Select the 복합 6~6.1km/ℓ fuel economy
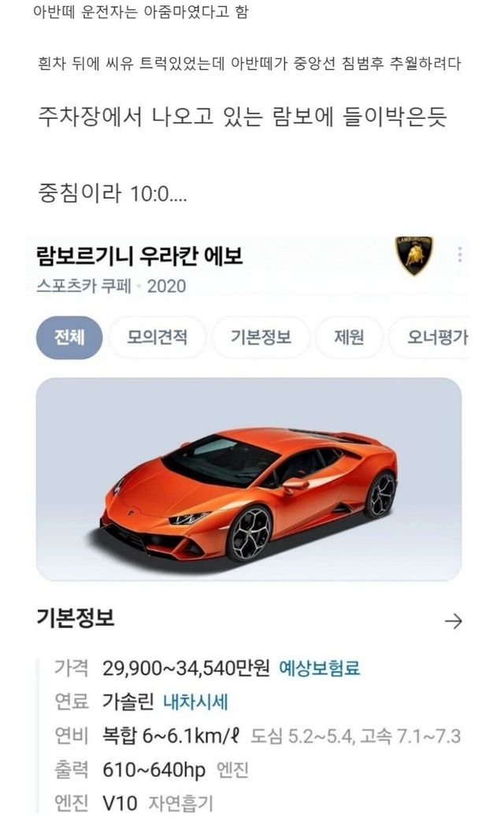The width and height of the screenshot is (504, 817). click(x=171, y=736)
